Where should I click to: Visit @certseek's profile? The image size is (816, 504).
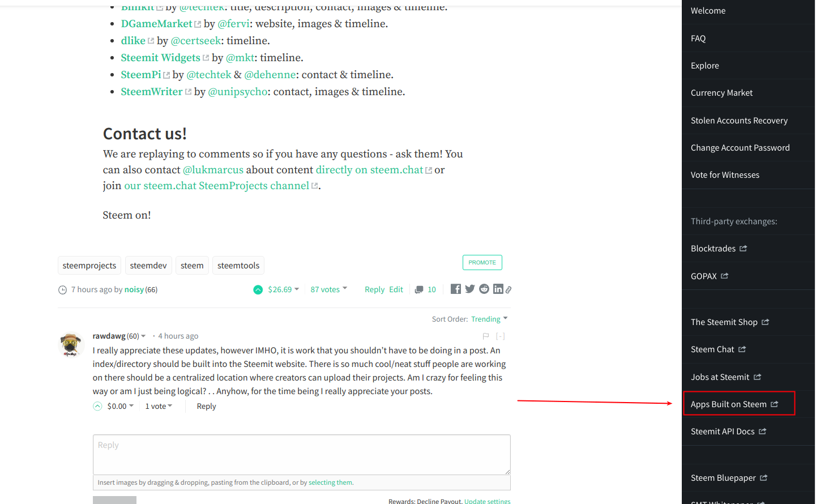[x=196, y=41]
